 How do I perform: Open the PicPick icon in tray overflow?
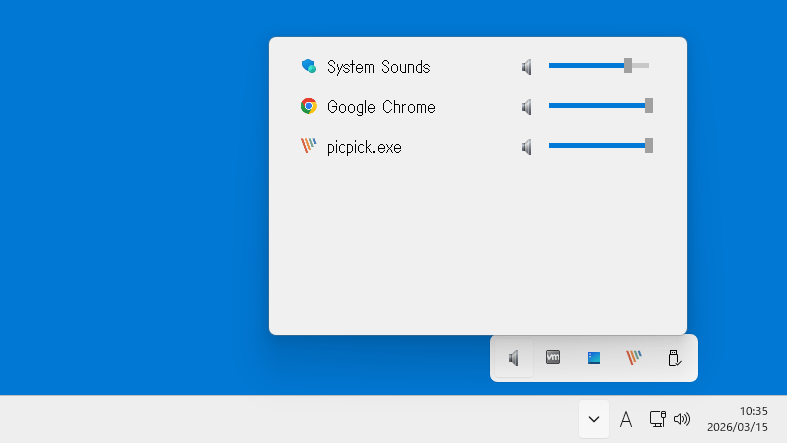point(634,358)
